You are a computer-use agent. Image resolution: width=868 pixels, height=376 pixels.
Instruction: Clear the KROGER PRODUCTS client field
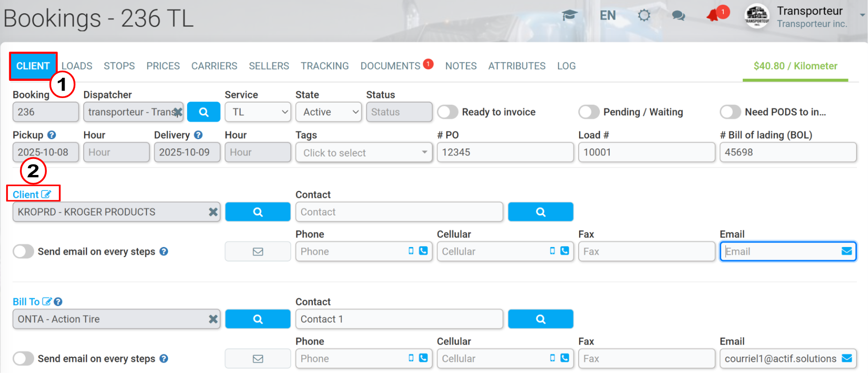point(213,212)
